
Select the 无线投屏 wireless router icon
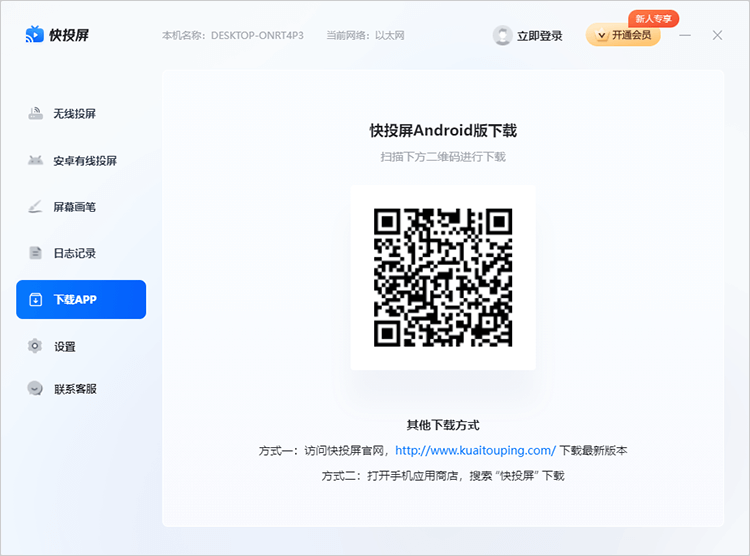click(x=35, y=114)
